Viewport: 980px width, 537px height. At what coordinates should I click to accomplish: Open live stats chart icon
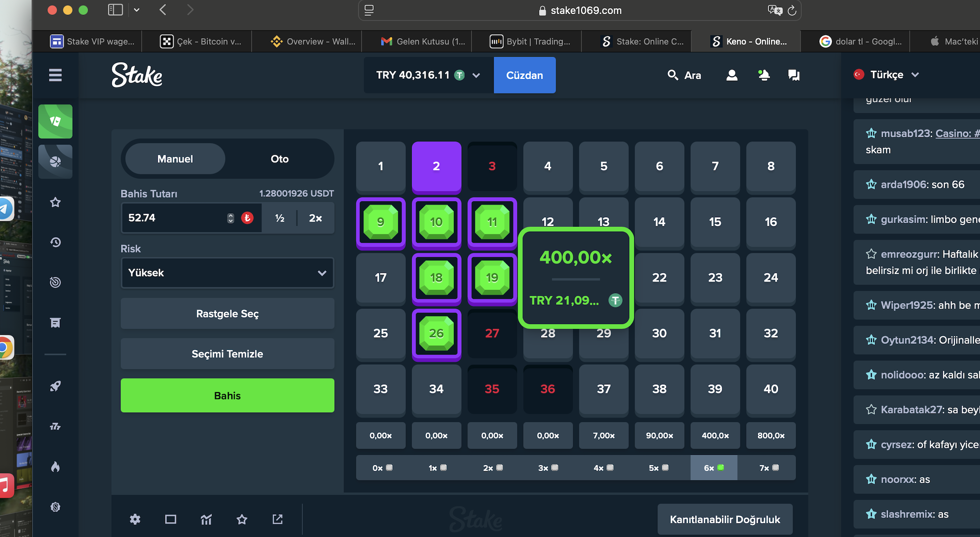click(x=206, y=519)
